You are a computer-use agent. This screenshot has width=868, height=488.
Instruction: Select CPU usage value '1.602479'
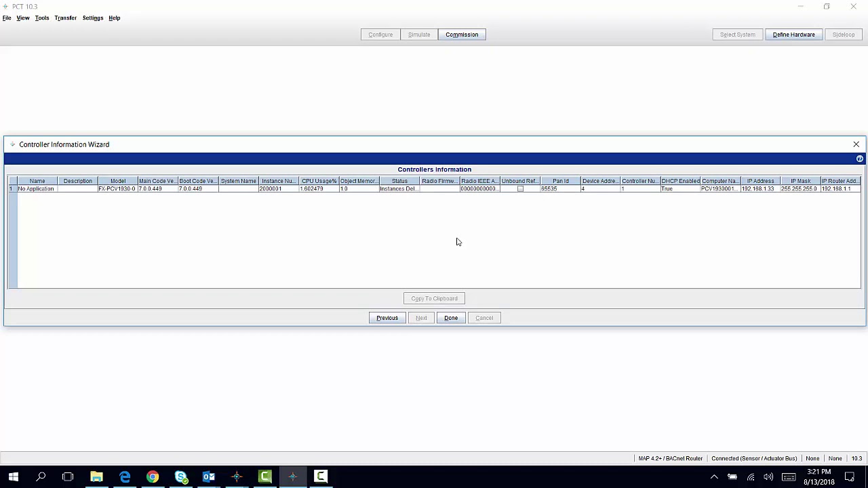tap(319, 189)
